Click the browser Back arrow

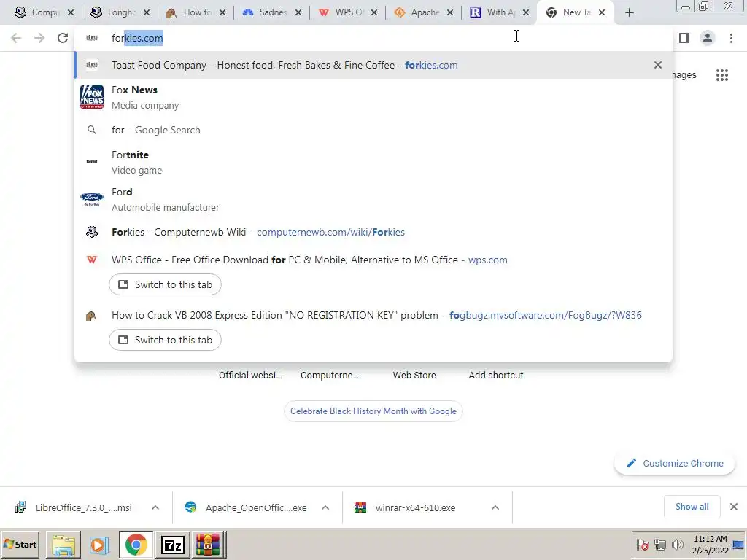pyautogui.click(x=16, y=38)
